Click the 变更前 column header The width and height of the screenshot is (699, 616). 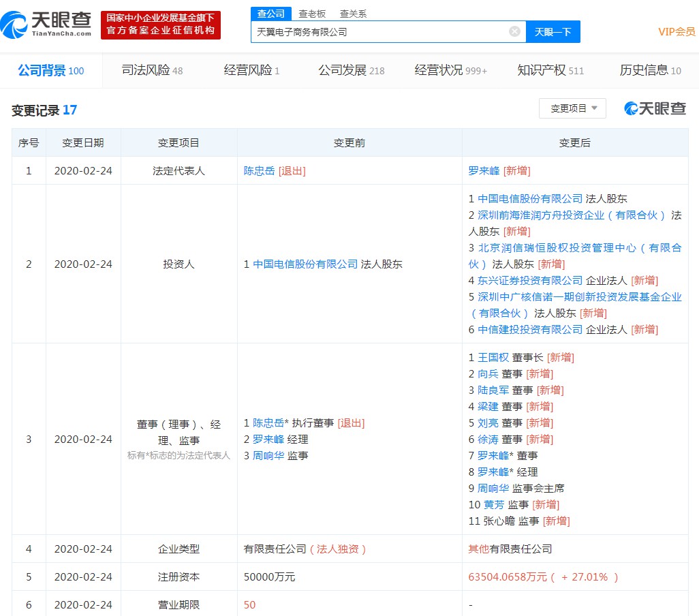click(349, 142)
